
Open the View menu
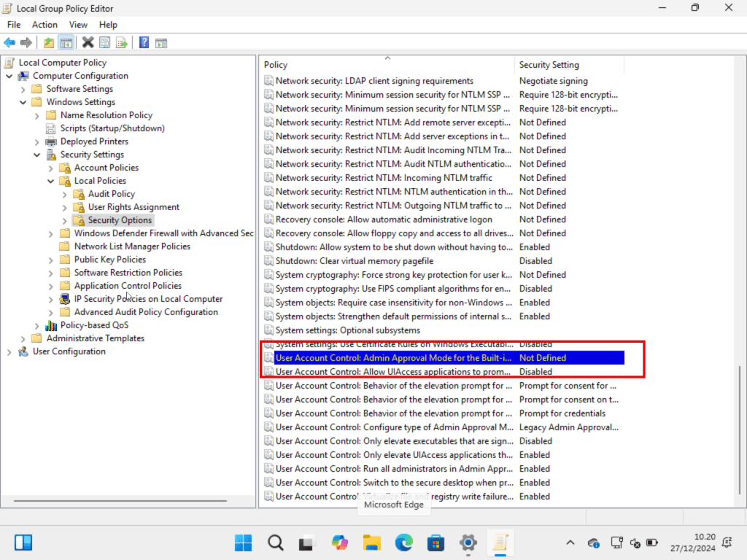78,25
